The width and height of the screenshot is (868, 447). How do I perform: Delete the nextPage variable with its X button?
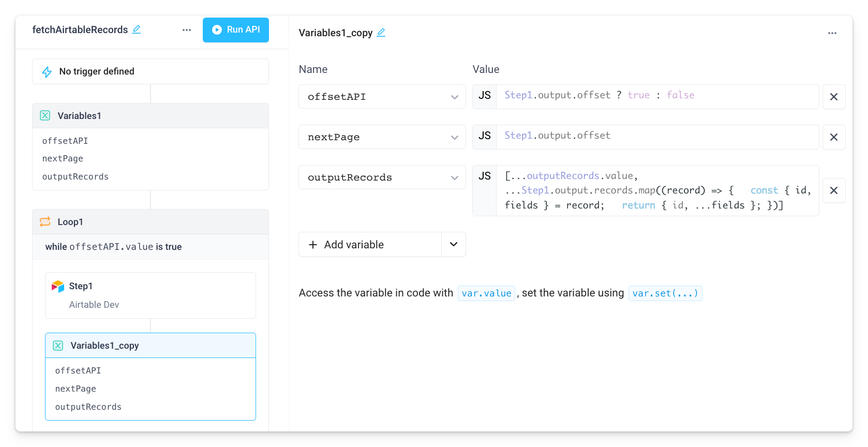[x=834, y=137]
